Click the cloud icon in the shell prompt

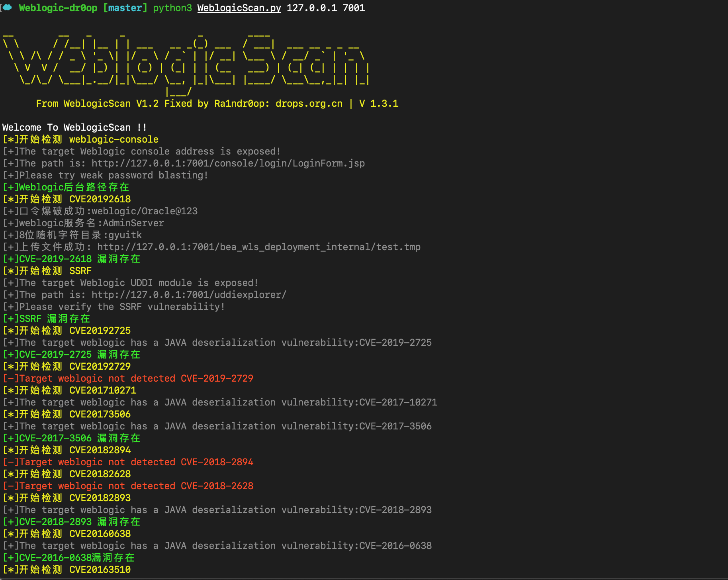(x=7, y=8)
